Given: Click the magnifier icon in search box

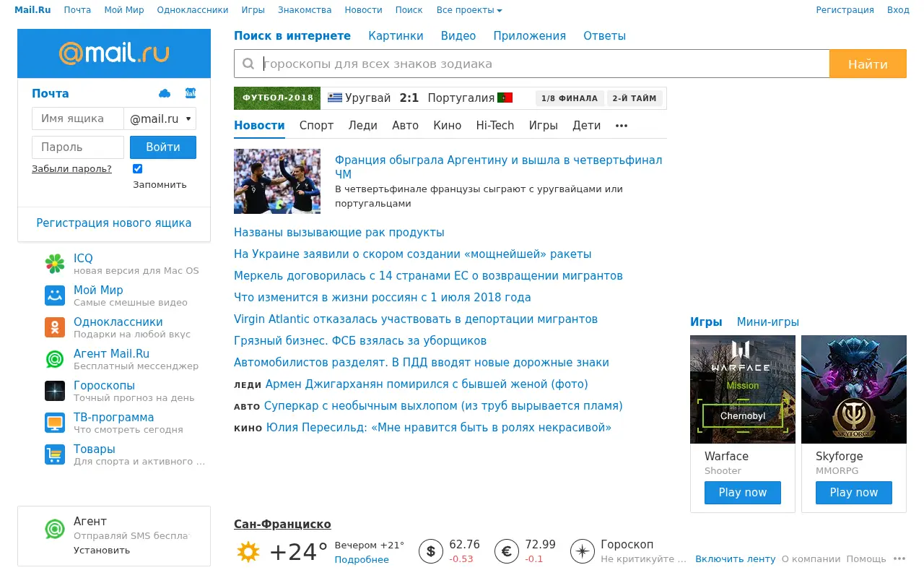Looking at the screenshot, I should (248, 64).
